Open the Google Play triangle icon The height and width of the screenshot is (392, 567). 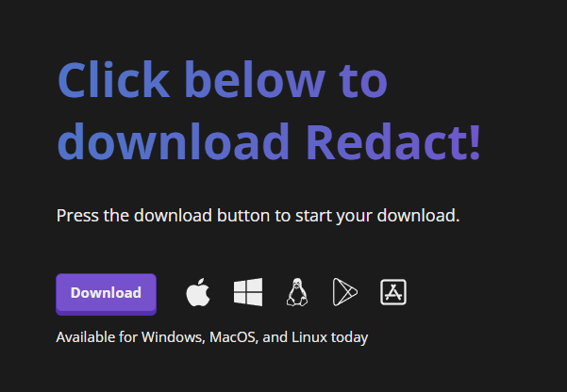[345, 292]
